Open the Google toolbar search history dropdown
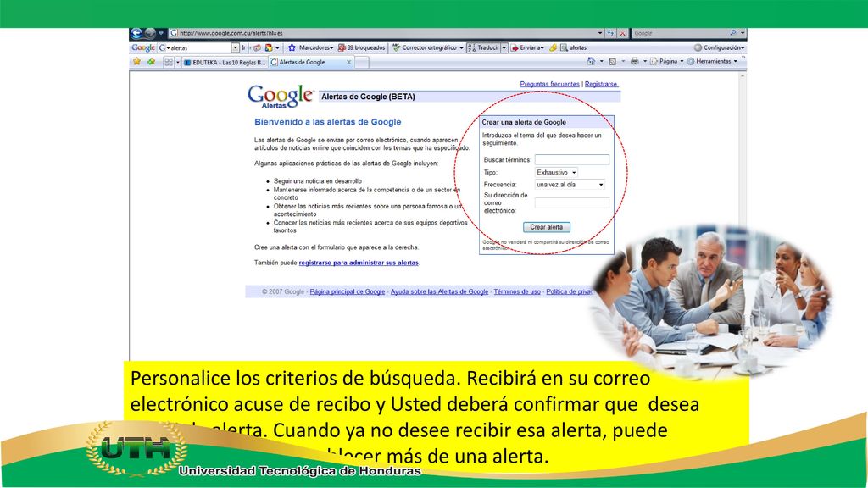The width and height of the screenshot is (868, 488). click(x=236, y=47)
